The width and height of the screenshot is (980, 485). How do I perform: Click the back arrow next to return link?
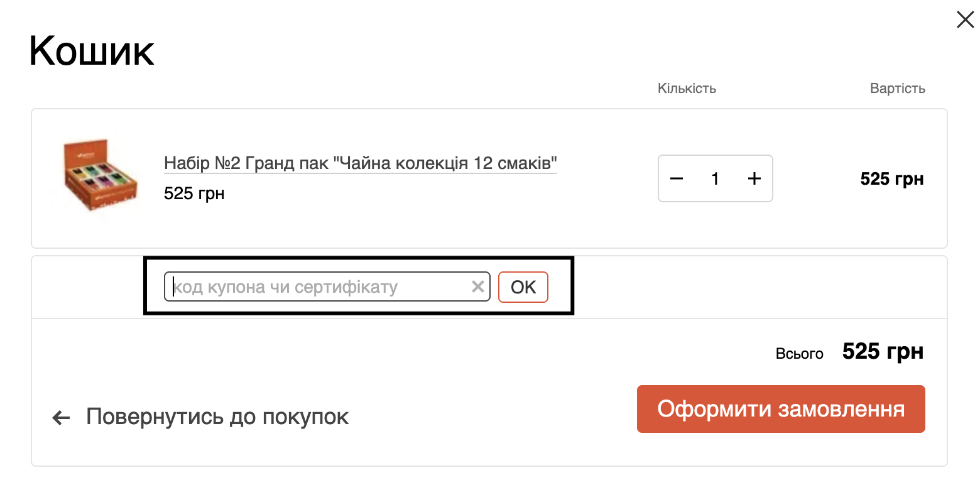click(60, 417)
